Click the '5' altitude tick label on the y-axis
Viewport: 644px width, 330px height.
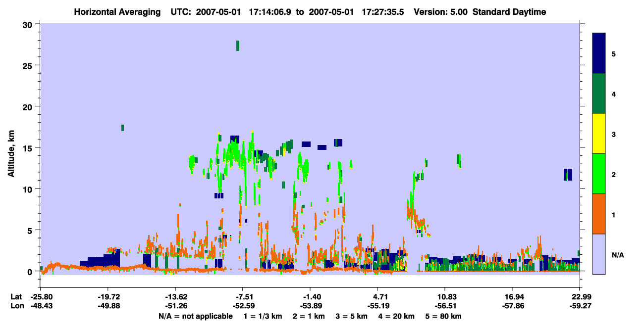click(x=31, y=230)
